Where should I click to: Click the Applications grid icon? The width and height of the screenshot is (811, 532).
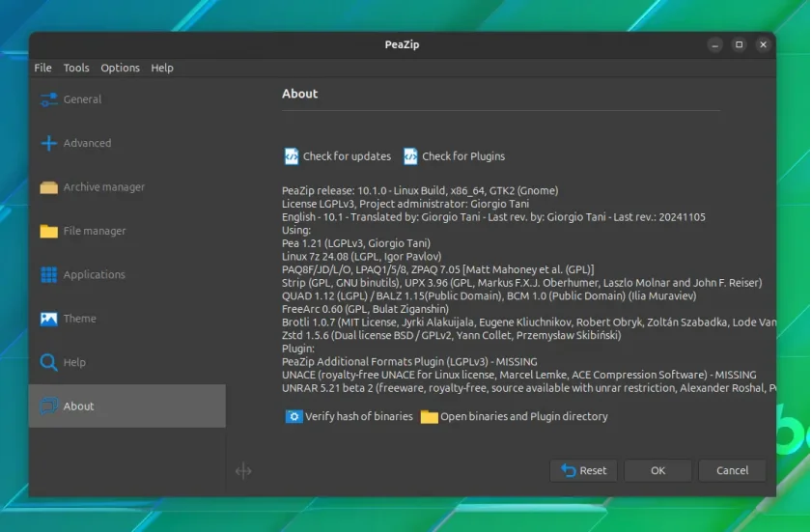[48, 274]
